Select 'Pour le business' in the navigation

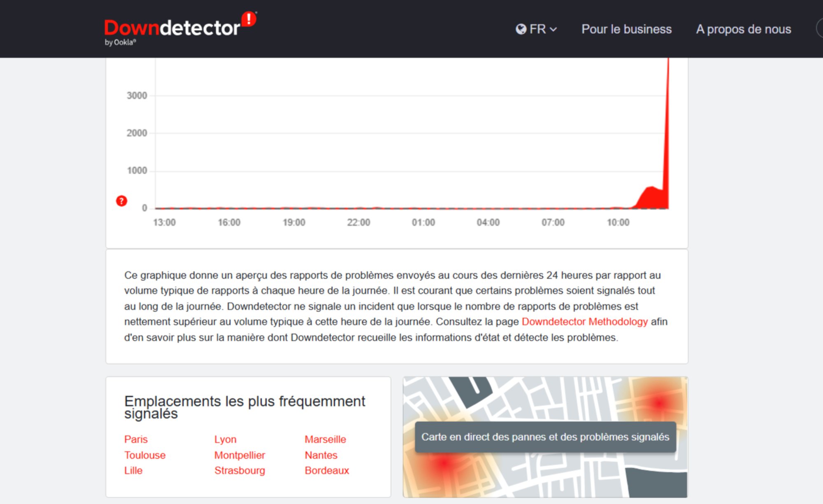(626, 29)
